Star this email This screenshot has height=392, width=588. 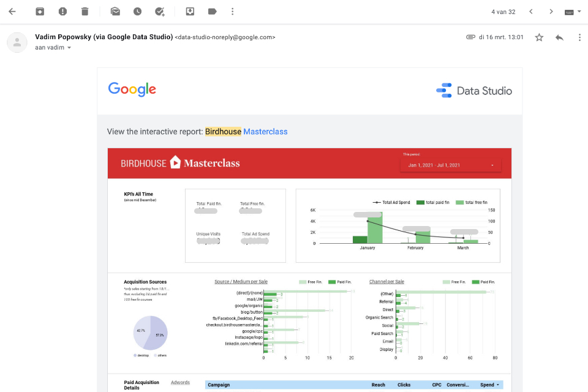539,37
